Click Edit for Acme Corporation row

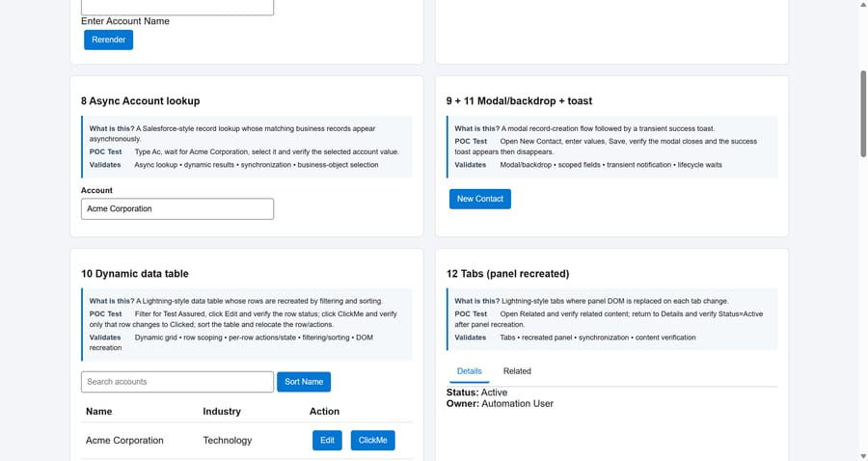click(x=327, y=441)
